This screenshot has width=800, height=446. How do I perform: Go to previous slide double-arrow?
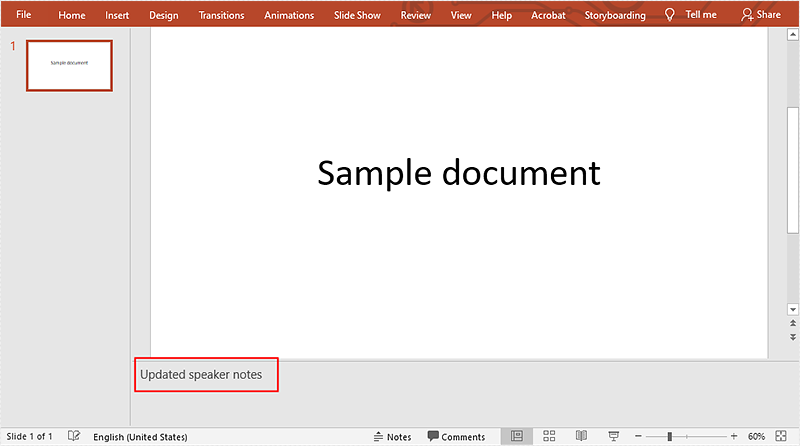click(x=792, y=324)
